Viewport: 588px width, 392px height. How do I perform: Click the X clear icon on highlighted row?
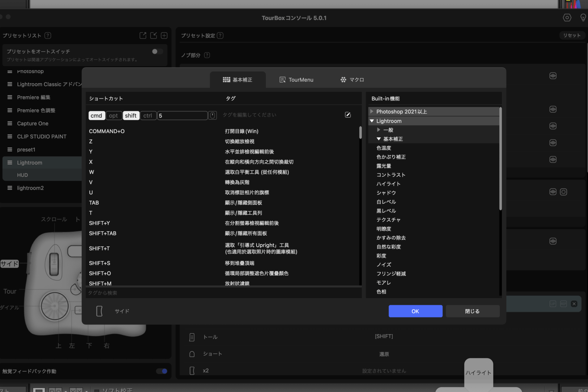pyautogui.click(x=574, y=304)
